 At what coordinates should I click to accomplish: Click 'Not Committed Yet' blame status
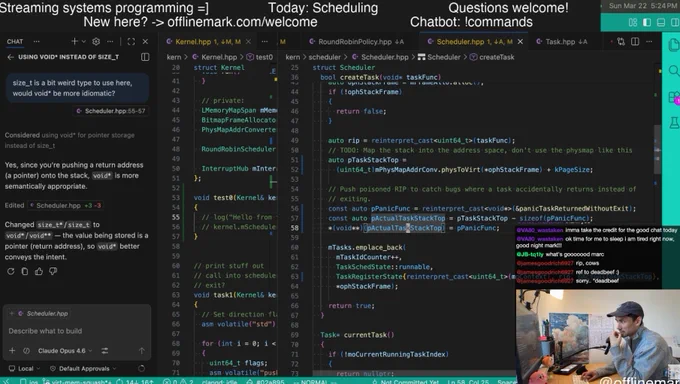pos(406,381)
